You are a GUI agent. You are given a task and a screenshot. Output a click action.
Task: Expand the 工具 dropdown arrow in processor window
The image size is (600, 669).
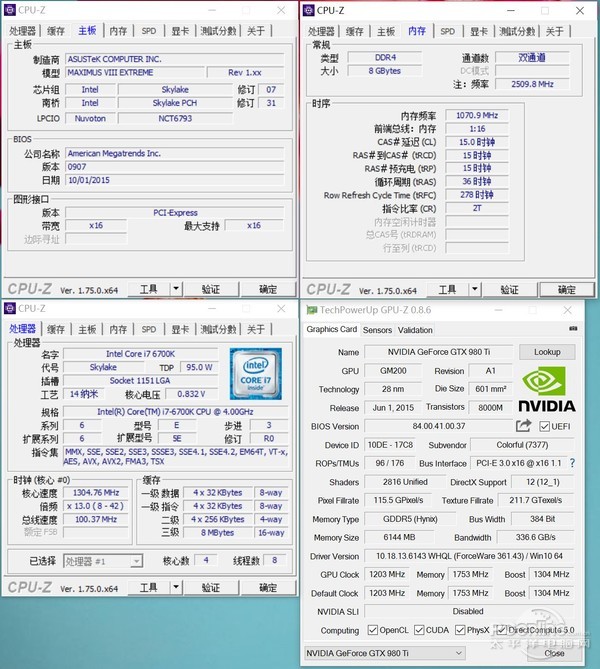pos(176,587)
